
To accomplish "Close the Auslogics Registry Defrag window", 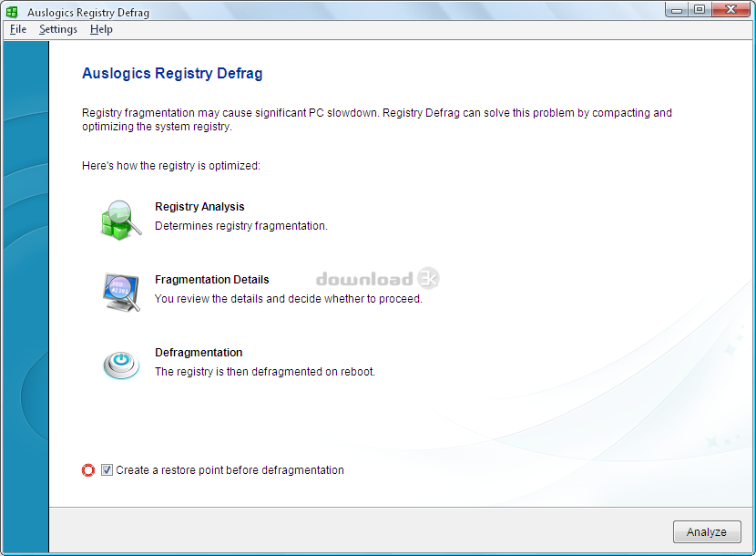I will point(730,10).
